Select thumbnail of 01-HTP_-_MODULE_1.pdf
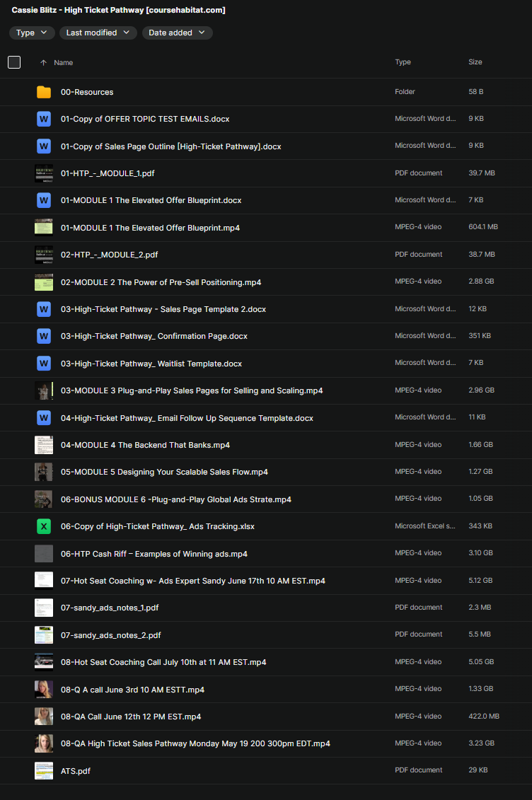The image size is (532, 800). click(44, 173)
